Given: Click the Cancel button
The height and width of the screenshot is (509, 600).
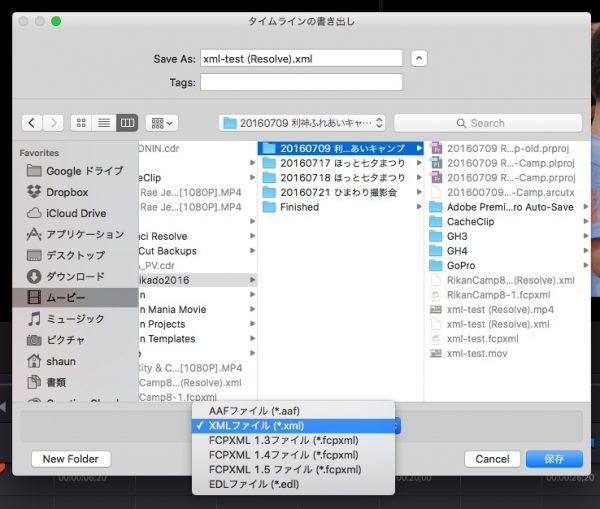Looking at the screenshot, I should click(492, 459).
